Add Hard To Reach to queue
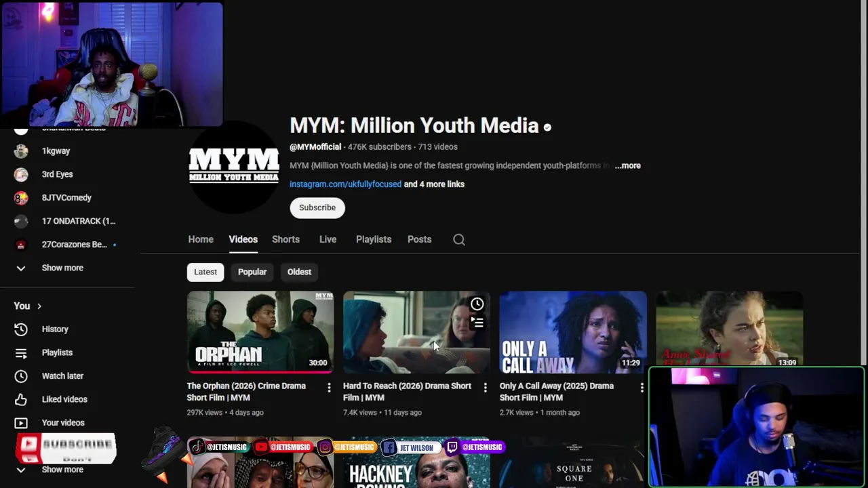Screen dimensions: 868x488 (477, 323)
